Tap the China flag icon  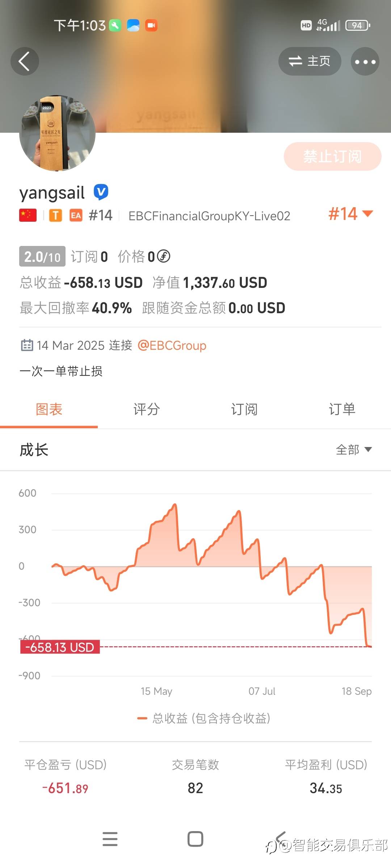pyautogui.click(x=28, y=215)
